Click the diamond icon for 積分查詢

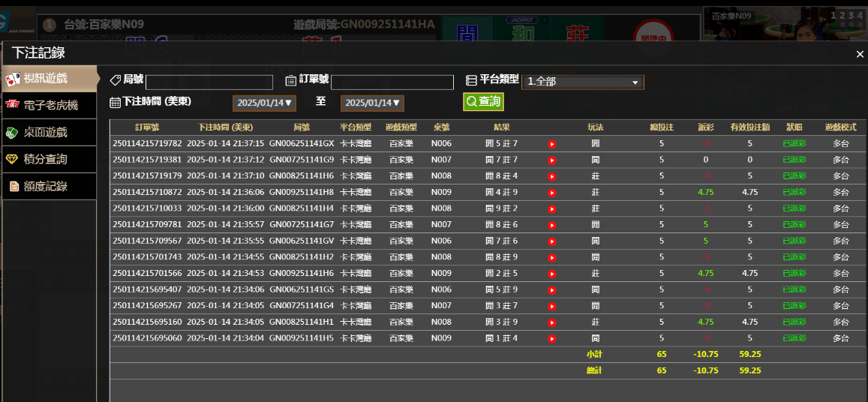tap(13, 159)
